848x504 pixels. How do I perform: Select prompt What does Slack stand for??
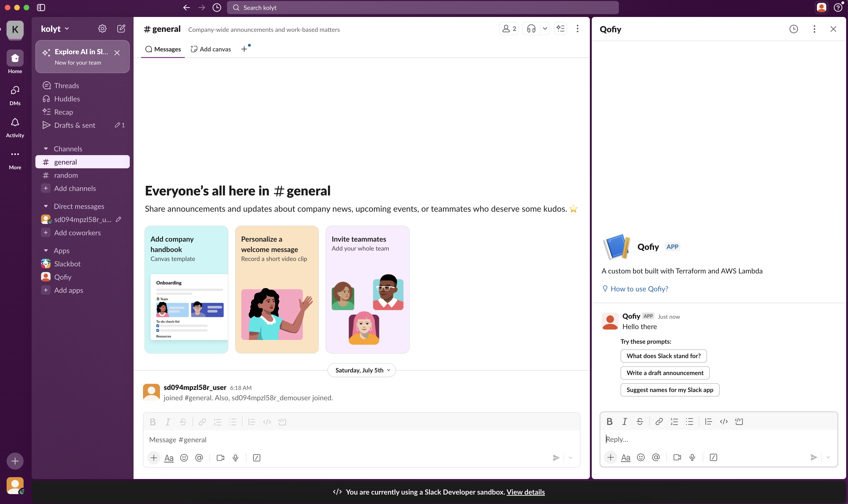663,355
